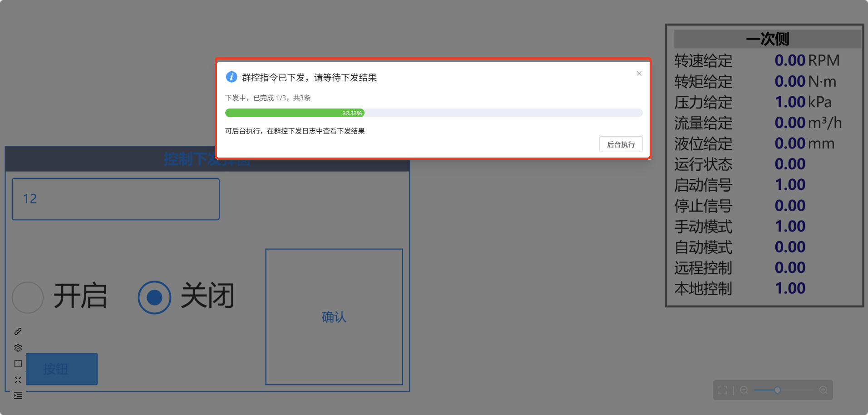Viewport: 868px width, 415px height.
Task: Click the 下发中 progress status text
Action: tap(268, 98)
